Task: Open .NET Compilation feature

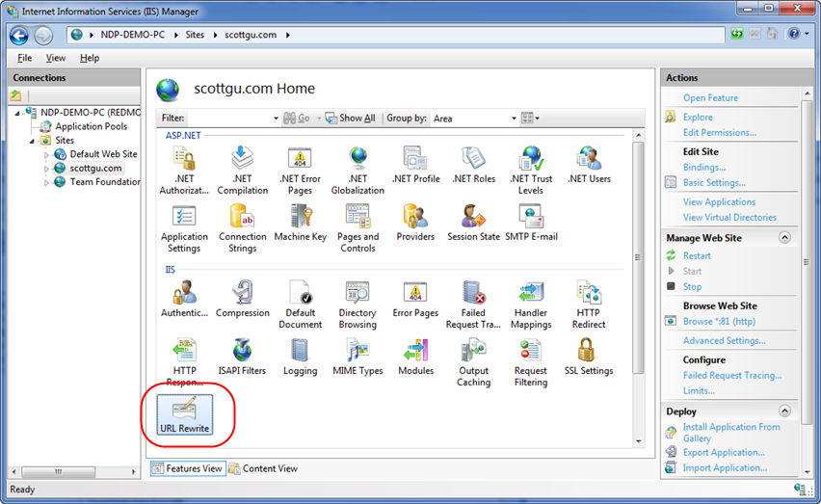Action: [243, 171]
